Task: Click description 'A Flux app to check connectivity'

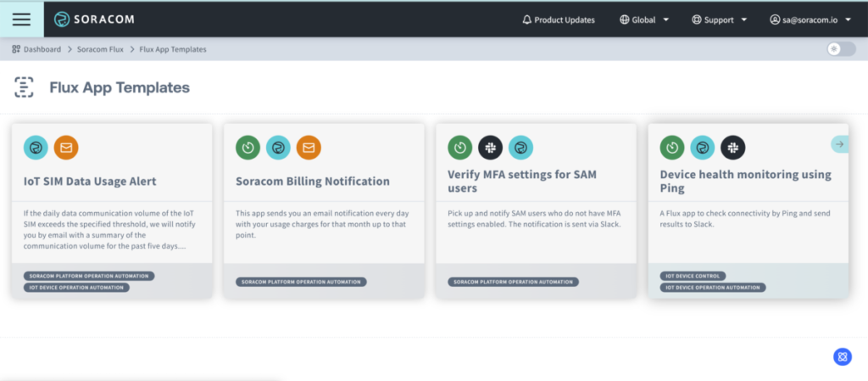Action: coord(745,219)
